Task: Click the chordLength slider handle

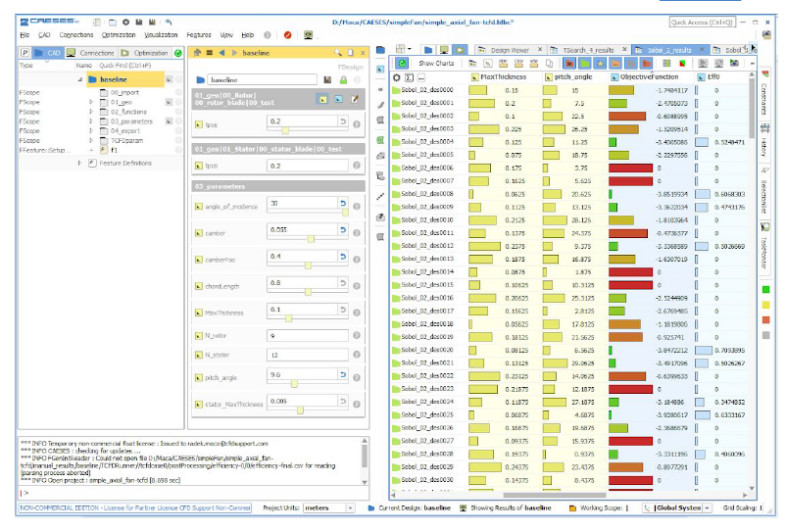Action: point(308,292)
